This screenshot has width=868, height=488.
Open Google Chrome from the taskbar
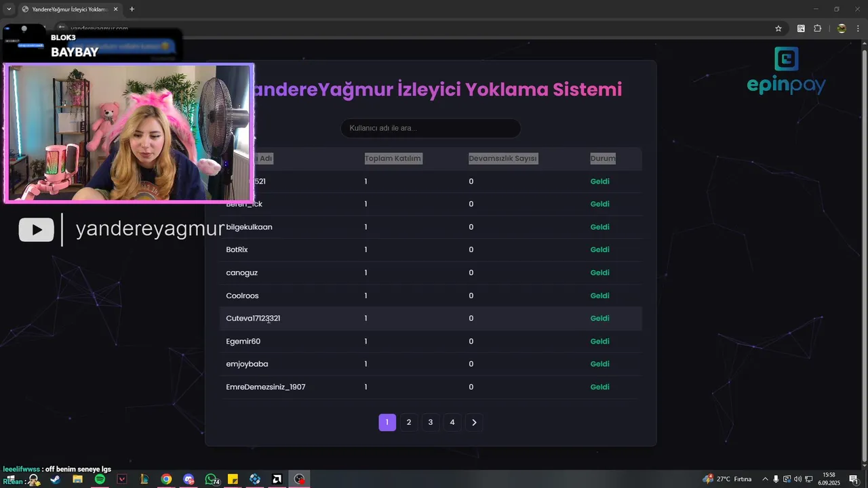(166, 479)
